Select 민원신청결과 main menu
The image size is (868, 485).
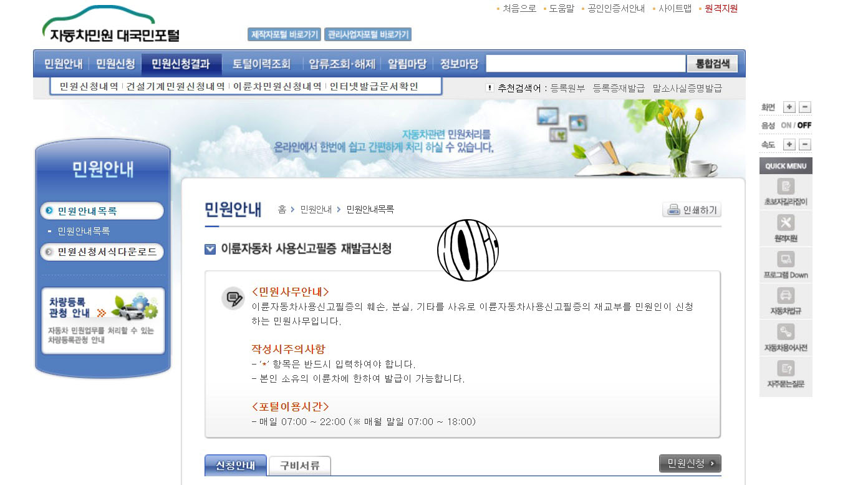(x=181, y=64)
